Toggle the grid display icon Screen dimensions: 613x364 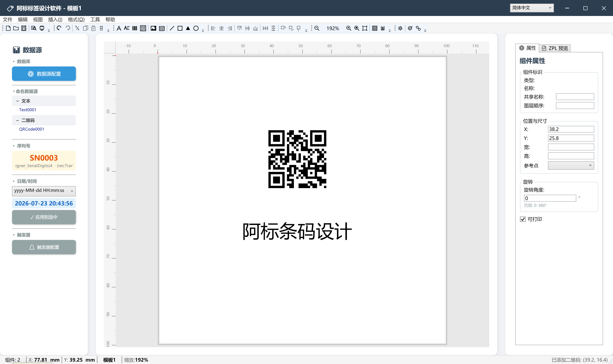(x=375, y=28)
